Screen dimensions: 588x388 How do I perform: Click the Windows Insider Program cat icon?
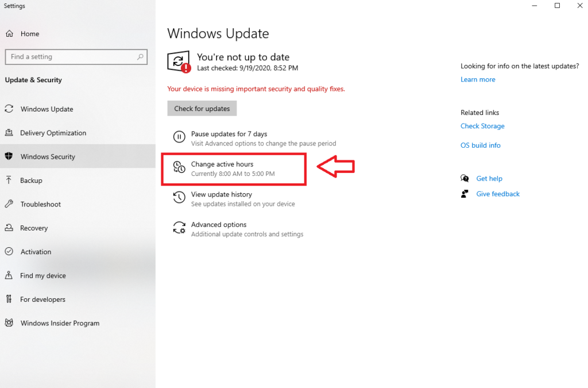9,322
